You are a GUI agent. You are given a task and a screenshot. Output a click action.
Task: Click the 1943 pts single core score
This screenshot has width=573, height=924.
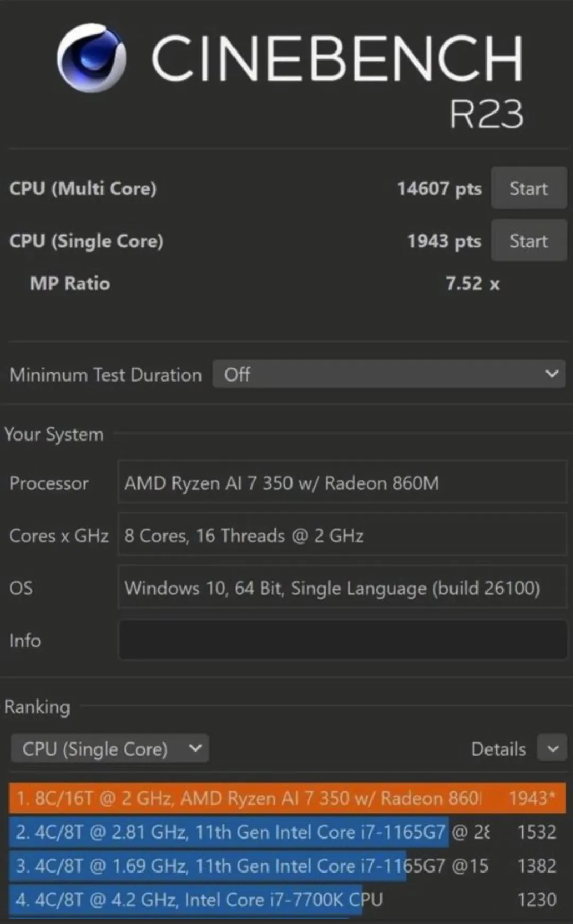(444, 241)
